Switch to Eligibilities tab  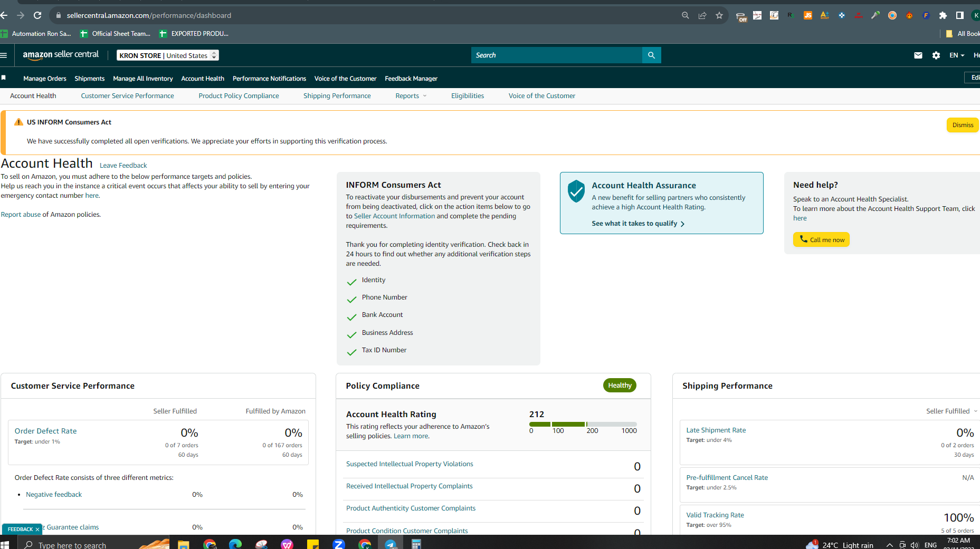(468, 96)
